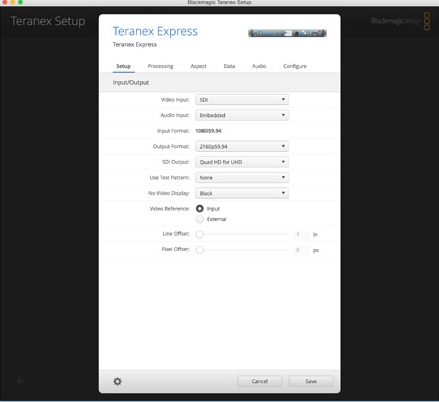Screen dimensions: 439x402
Task: Switch to the Processing tab
Action: 160,66
